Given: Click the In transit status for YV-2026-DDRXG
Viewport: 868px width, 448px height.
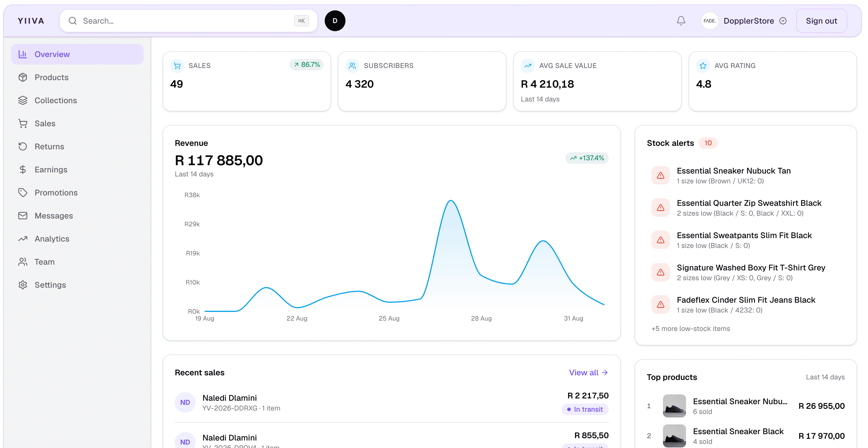Looking at the screenshot, I should pyautogui.click(x=585, y=409).
